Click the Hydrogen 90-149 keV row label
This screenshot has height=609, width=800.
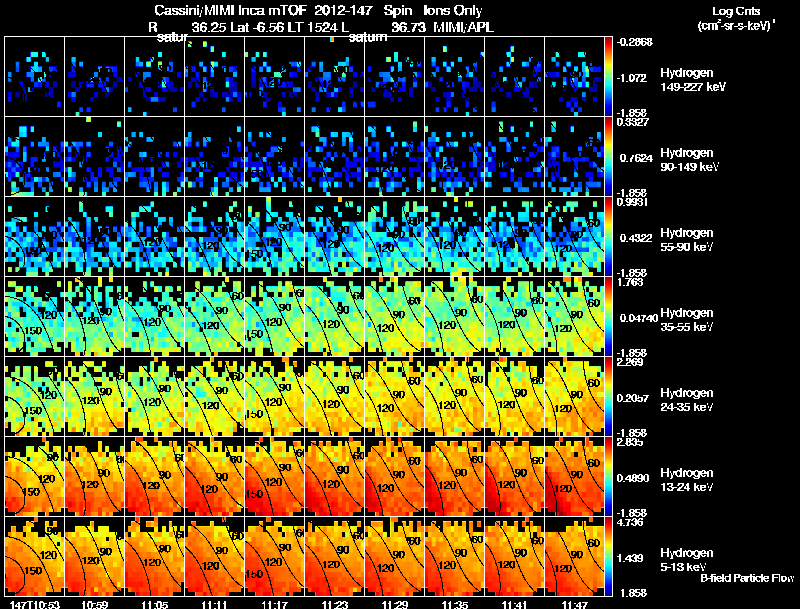[x=689, y=160]
